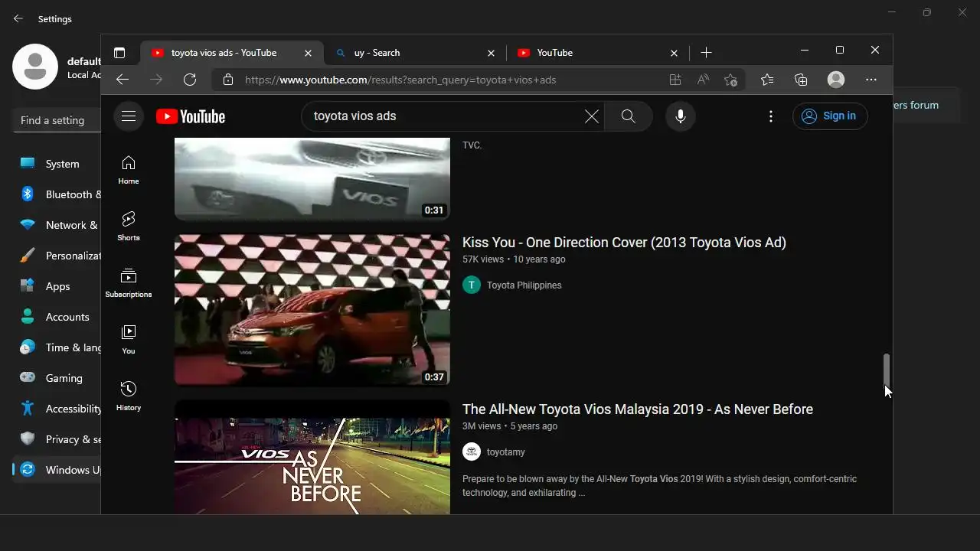The width and height of the screenshot is (980, 551).
Task: Select Personalization in Settings window
Action: 57,256
